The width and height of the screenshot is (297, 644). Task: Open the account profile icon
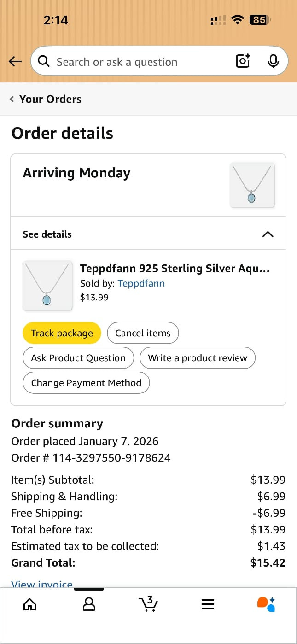tap(89, 604)
